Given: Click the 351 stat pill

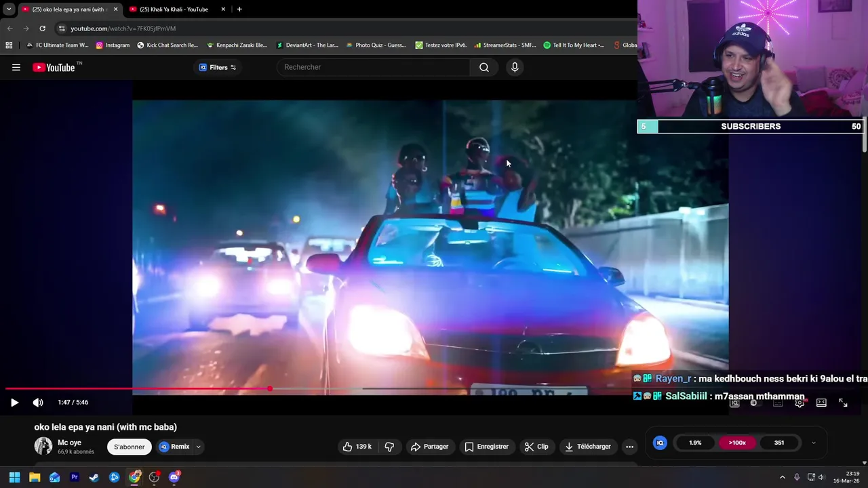Looking at the screenshot, I should tap(779, 443).
